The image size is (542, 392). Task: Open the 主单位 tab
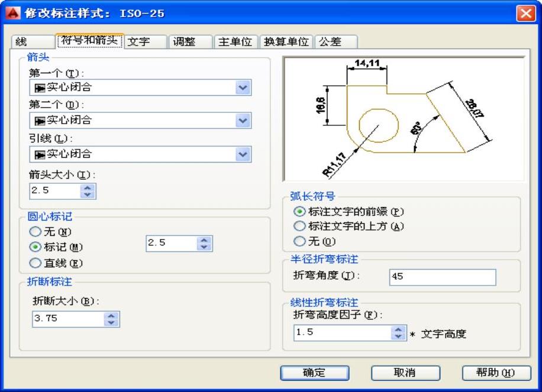[x=235, y=42]
